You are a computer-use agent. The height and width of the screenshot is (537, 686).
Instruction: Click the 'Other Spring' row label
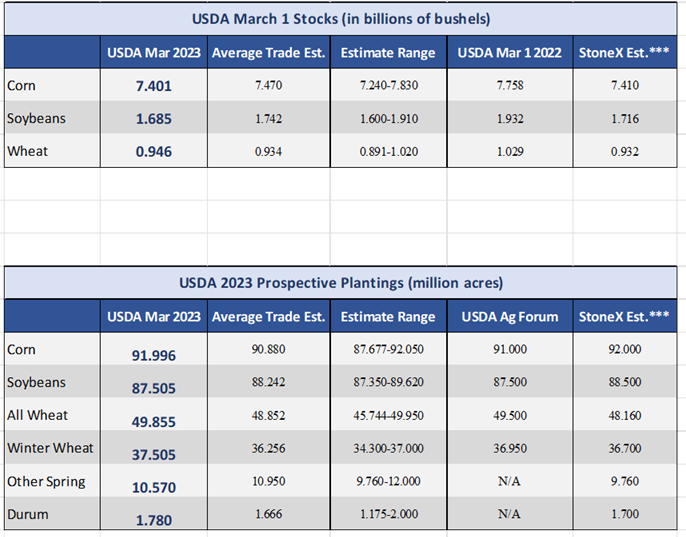tap(46, 481)
